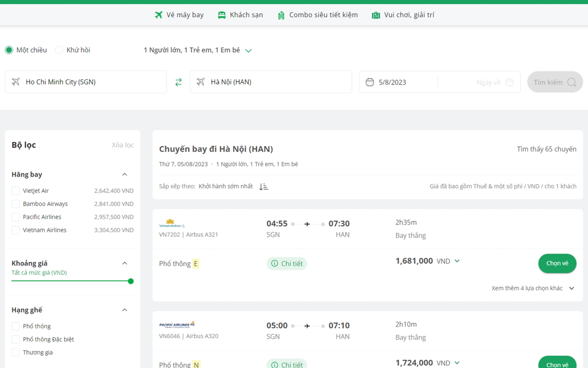The image size is (588, 368).
Task: Swap departure and destination airports
Action: (x=178, y=82)
